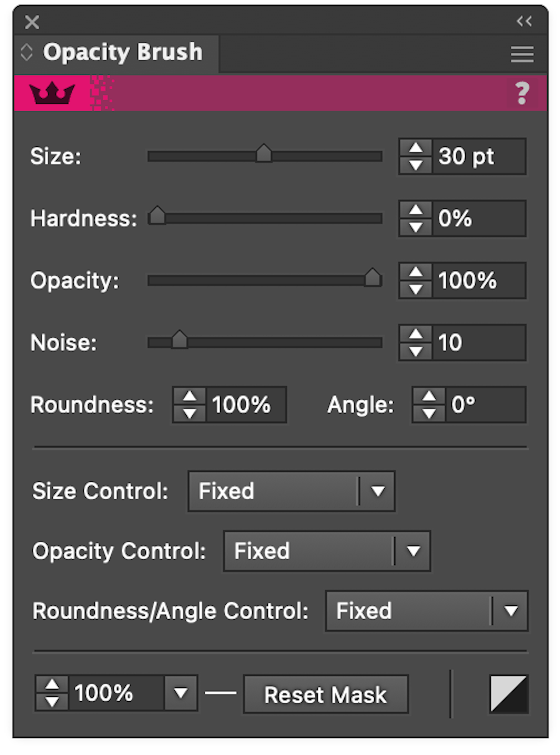The width and height of the screenshot is (560, 755).
Task: Click the pink promotional banner
Action: click(x=277, y=92)
